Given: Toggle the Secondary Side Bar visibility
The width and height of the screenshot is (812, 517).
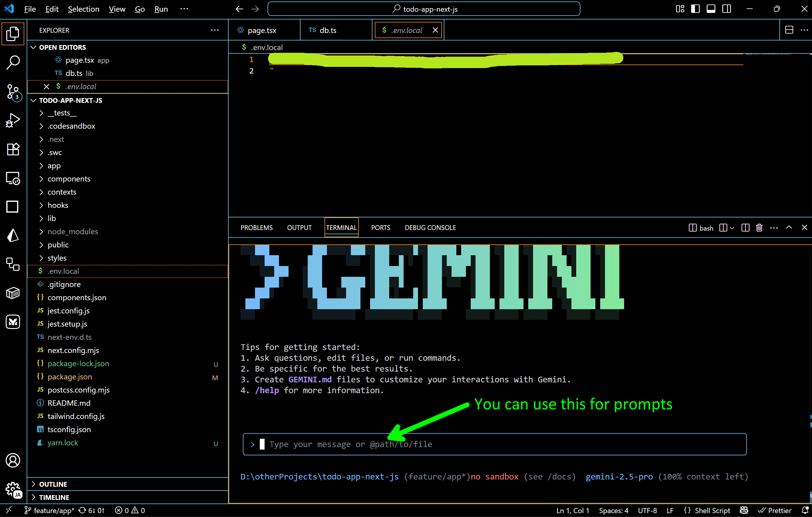Looking at the screenshot, I should 727,9.
